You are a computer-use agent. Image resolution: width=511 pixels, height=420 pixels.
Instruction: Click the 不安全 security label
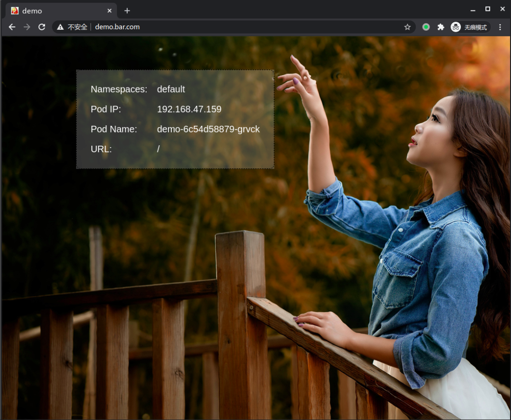point(77,27)
